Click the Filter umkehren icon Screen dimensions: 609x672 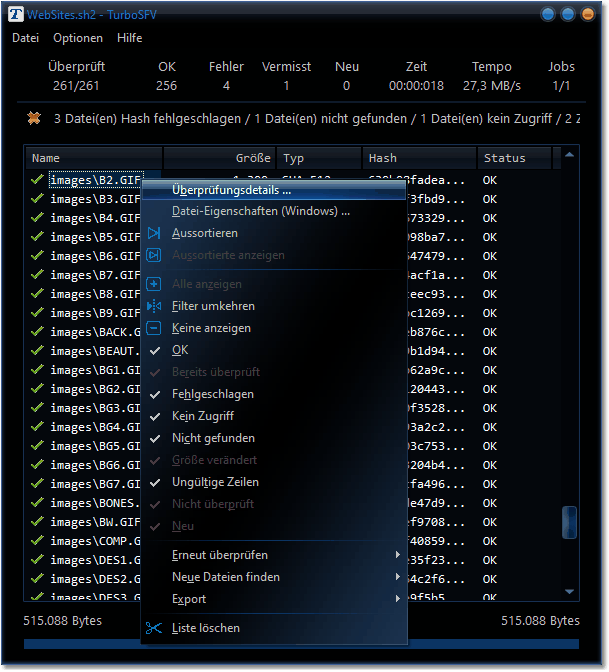(154, 306)
